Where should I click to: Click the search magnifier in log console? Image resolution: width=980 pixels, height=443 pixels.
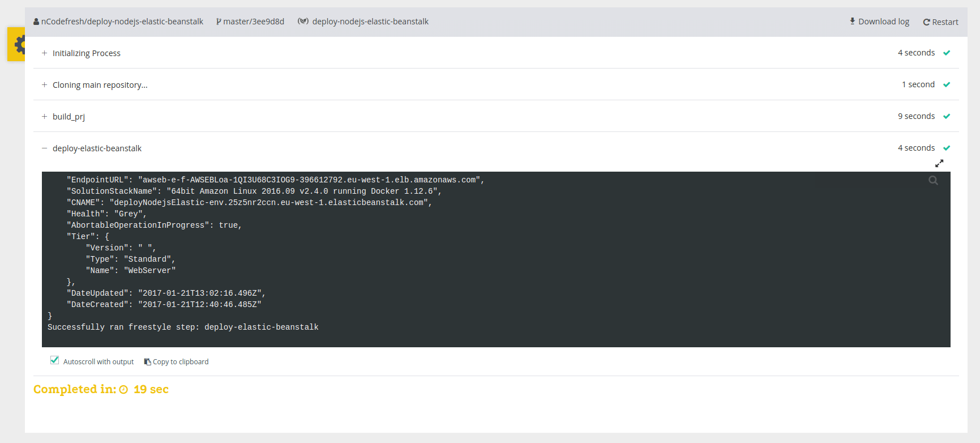(933, 181)
